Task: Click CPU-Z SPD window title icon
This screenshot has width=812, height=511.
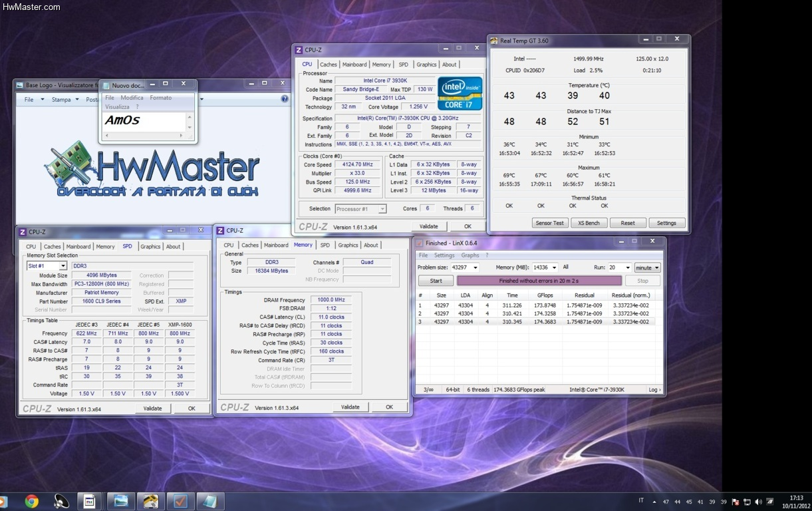Action: [x=23, y=232]
